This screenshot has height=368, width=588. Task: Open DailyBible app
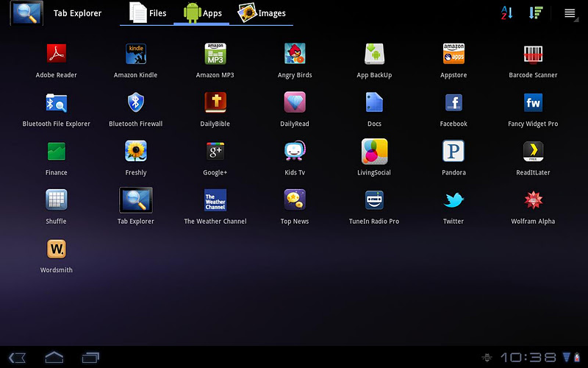215,102
